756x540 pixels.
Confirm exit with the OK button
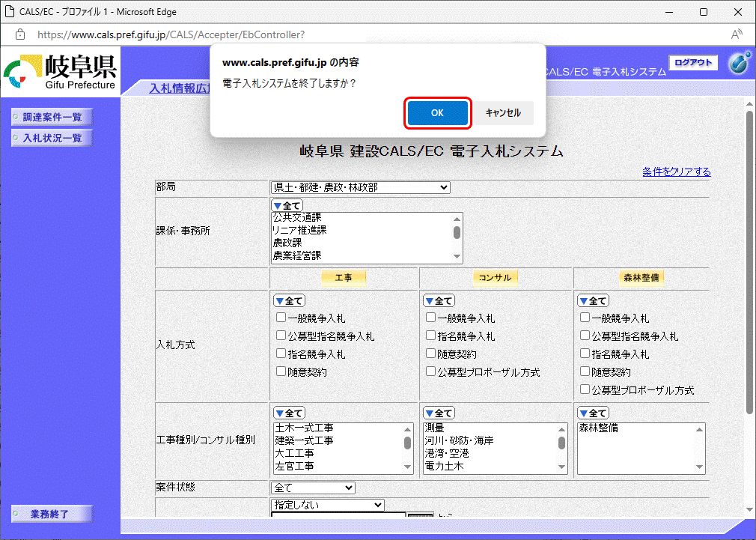click(x=437, y=113)
